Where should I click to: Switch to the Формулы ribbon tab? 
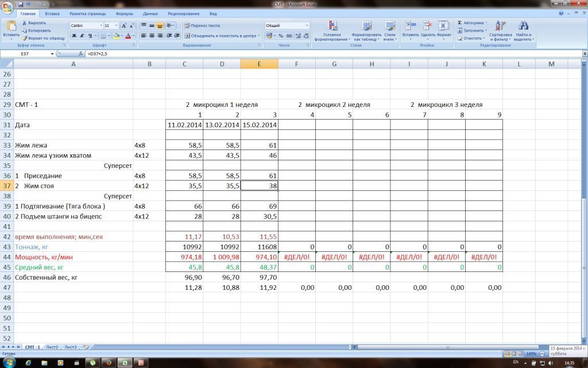coord(124,13)
